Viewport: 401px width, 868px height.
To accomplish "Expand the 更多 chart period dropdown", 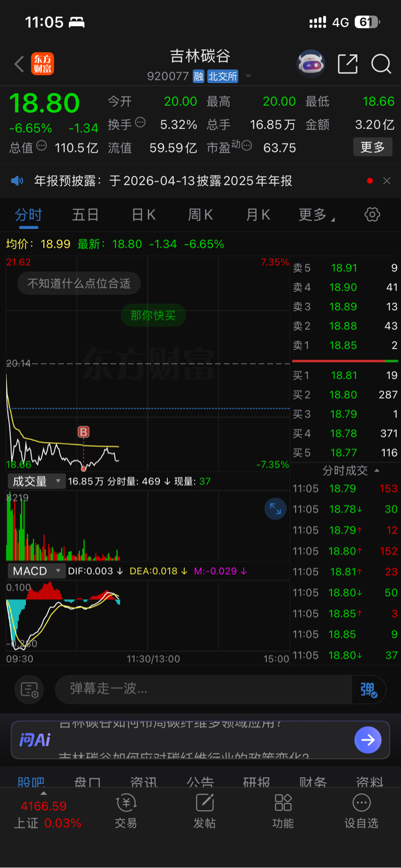I will pos(316,215).
